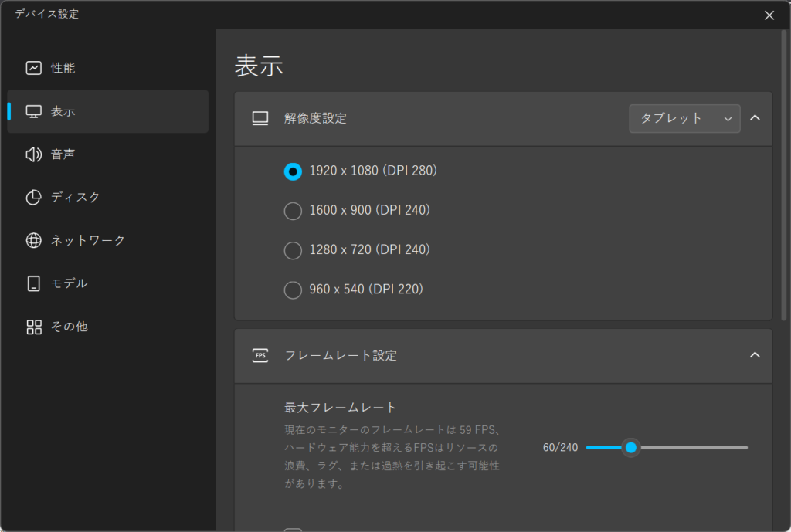Click the laptop icon beside 解像度設定
The image size is (791, 532).
[x=260, y=118]
